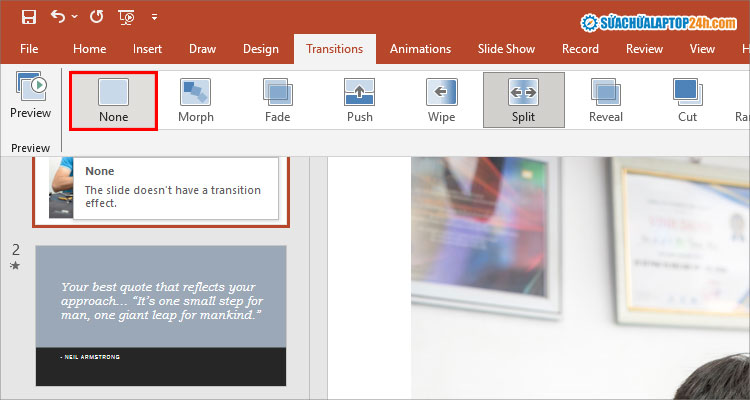Open the Draw tab
Screen dimensions: 750x400
202,49
